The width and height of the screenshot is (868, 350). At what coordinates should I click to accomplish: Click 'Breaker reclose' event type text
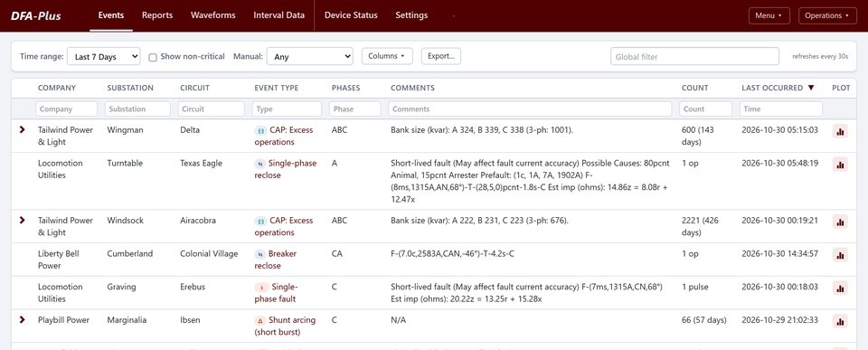tap(277, 260)
